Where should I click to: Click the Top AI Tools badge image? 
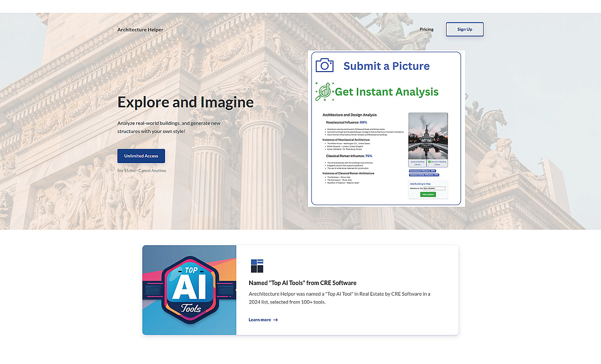[x=190, y=290]
